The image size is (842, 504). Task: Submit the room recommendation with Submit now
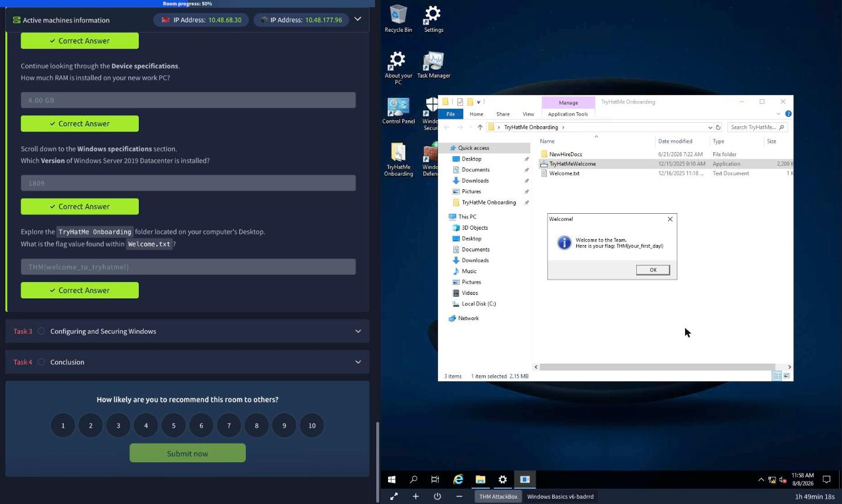coord(188,453)
